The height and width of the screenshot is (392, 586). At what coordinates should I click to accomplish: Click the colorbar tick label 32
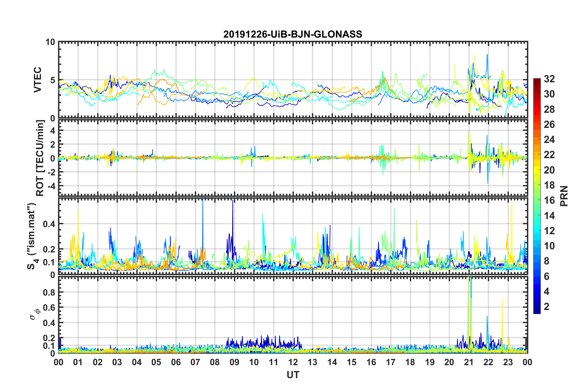(549, 79)
